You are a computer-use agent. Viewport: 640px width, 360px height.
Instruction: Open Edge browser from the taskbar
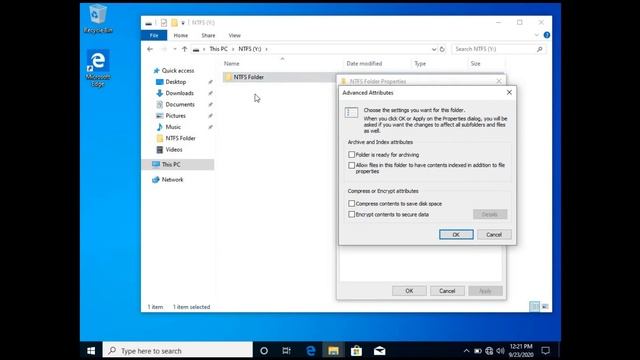[311, 351]
